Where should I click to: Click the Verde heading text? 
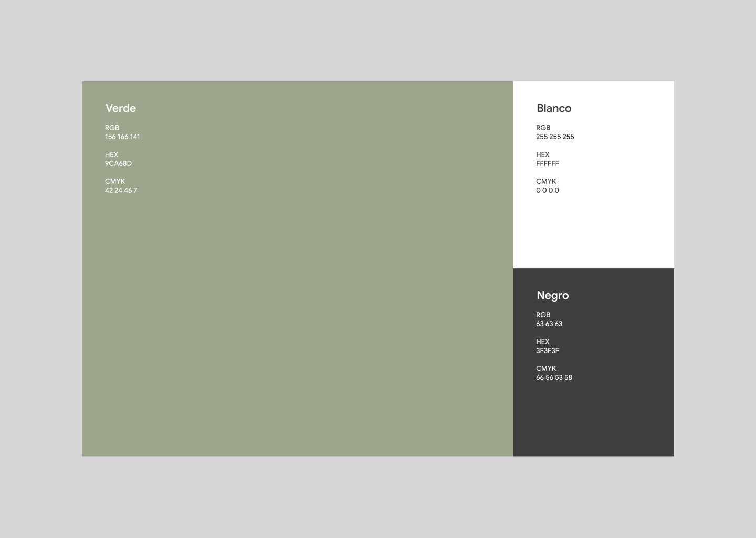click(x=121, y=108)
